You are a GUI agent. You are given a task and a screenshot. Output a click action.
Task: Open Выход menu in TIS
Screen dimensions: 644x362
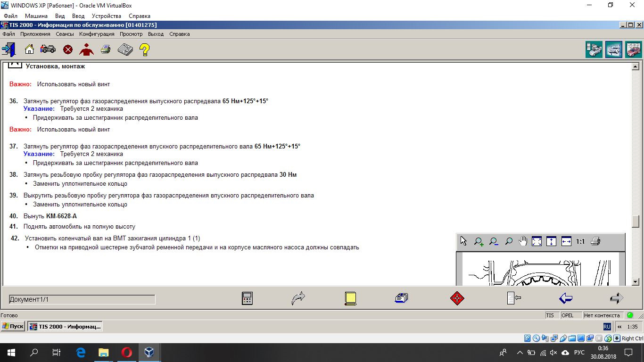coord(156,34)
